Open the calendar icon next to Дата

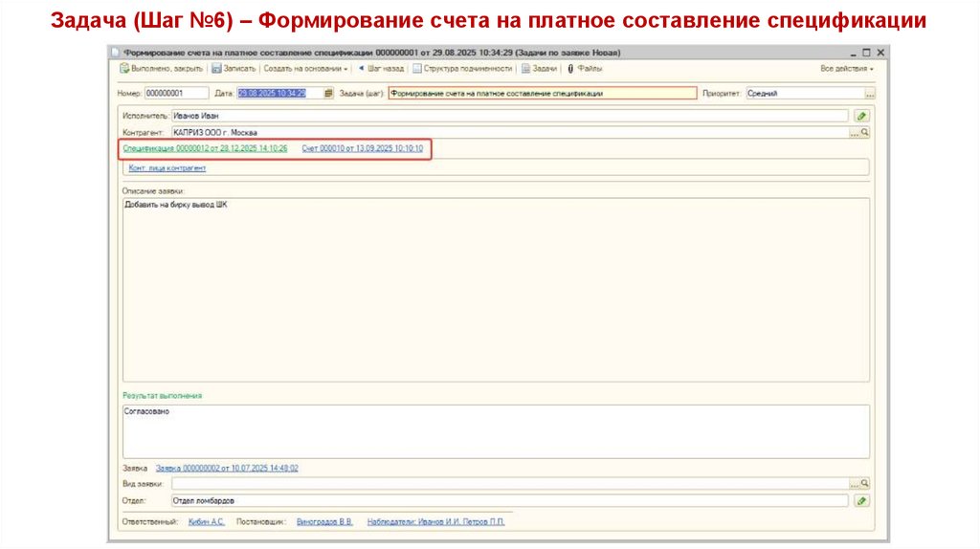pos(329,93)
